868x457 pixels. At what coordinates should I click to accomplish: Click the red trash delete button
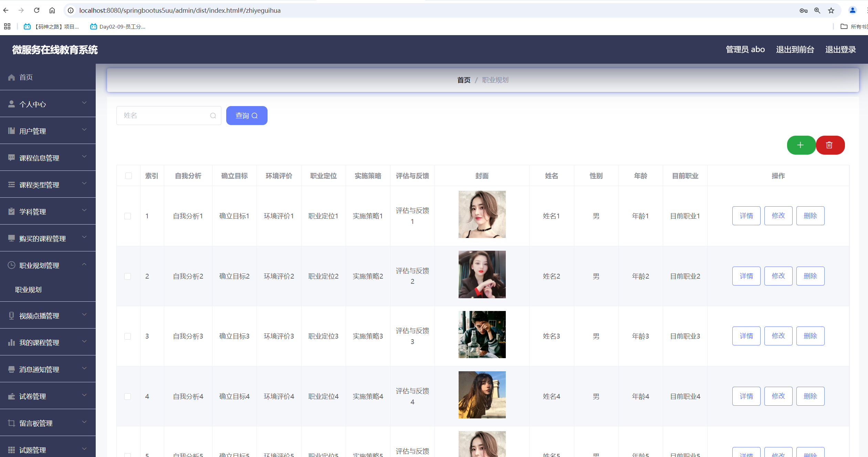(x=830, y=145)
